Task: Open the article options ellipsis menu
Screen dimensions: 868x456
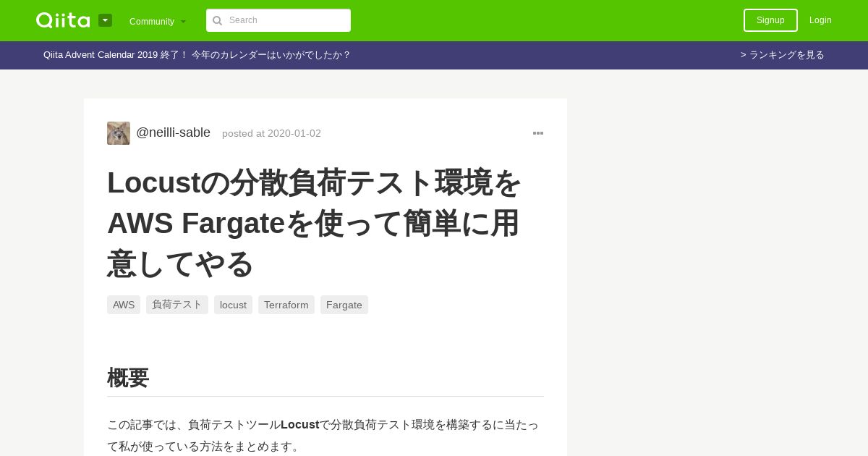Action: coord(538,133)
